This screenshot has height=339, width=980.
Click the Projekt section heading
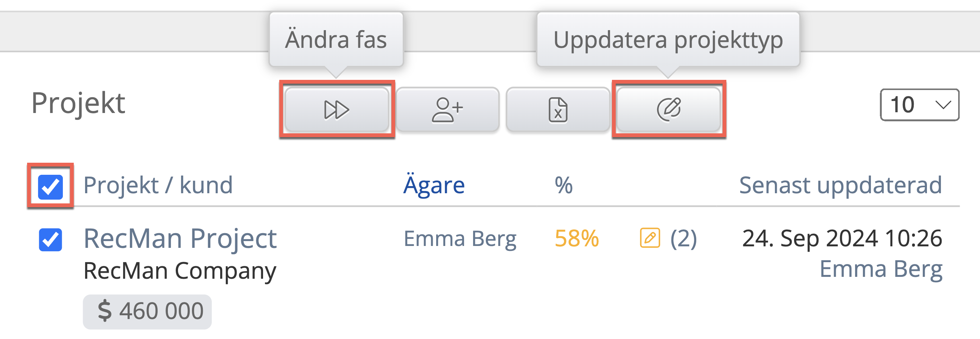pos(78,103)
